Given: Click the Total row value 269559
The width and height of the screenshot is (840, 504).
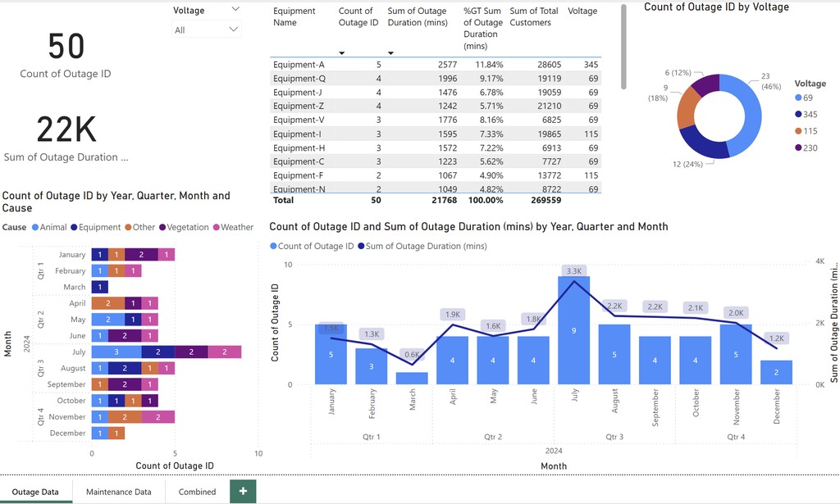Looking at the screenshot, I should click(x=546, y=200).
